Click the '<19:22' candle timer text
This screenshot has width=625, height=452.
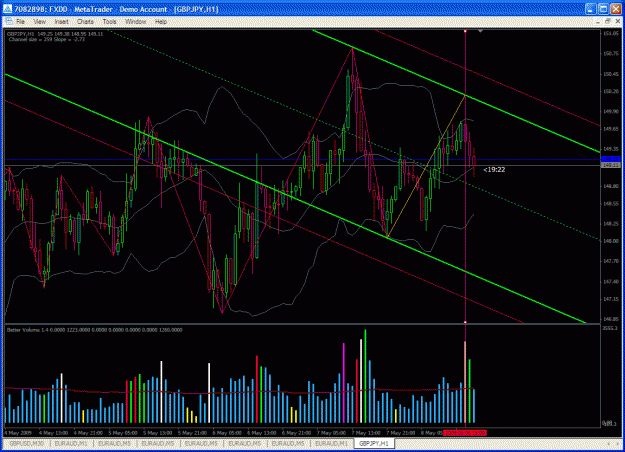point(494,170)
